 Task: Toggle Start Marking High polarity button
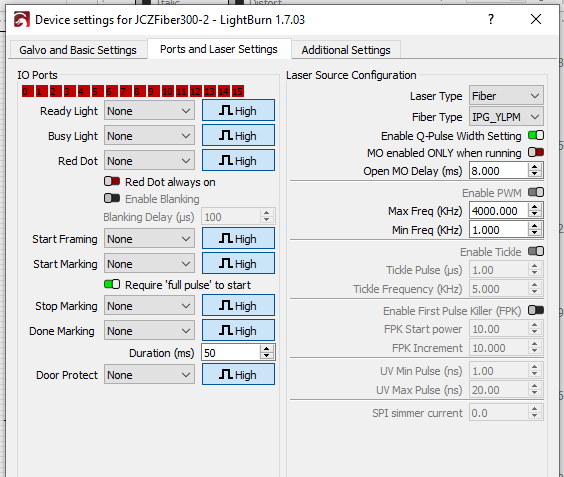(238, 263)
